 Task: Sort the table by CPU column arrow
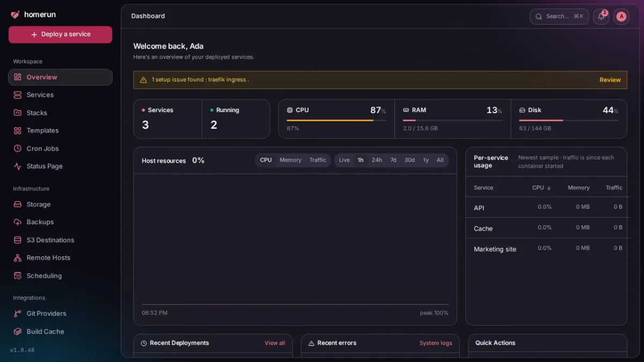click(549, 188)
